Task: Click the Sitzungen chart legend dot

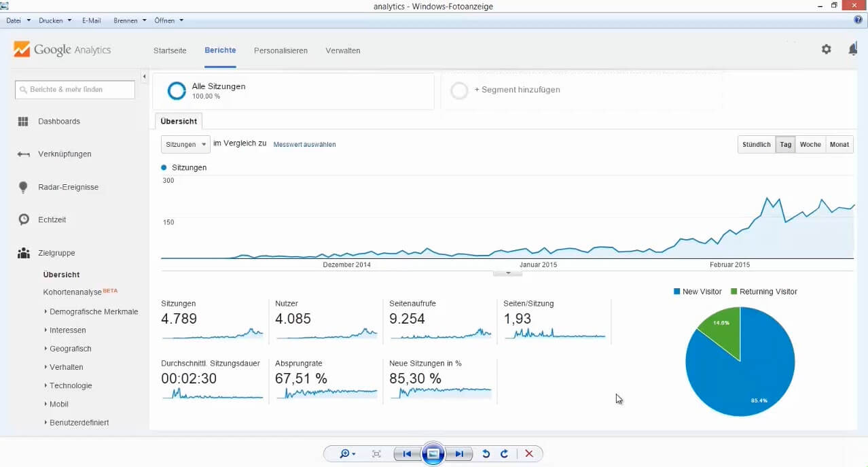Action: [x=164, y=167]
